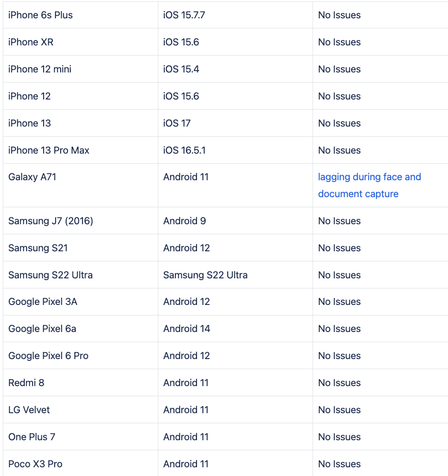This screenshot has height=476, width=448.
Task: Click the iPhone 12 mini row
Action: [225, 69]
